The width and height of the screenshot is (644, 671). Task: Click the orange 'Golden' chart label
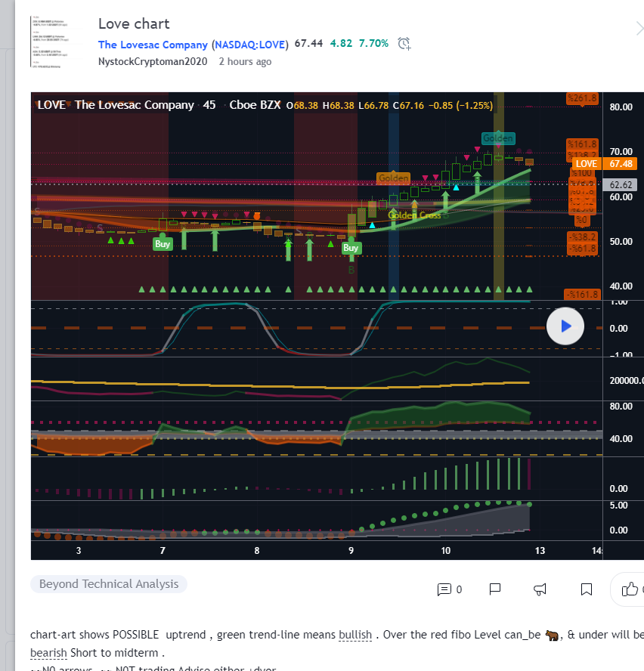(394, 178)
